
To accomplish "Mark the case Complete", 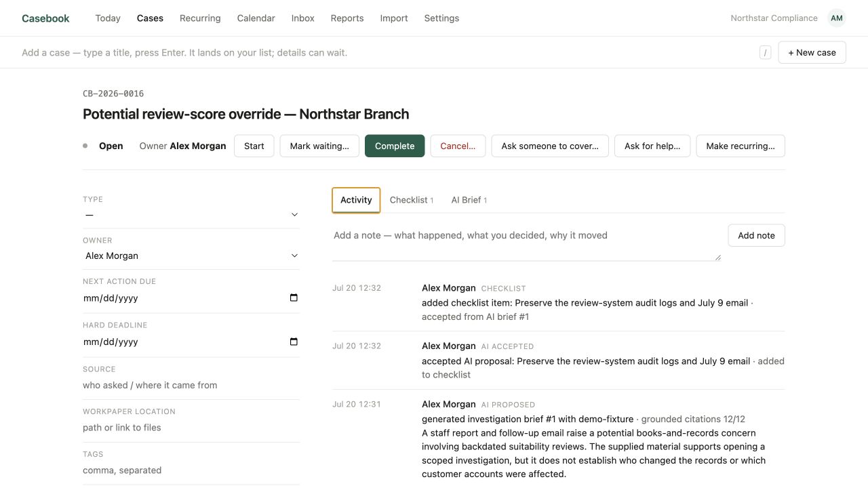I will point(395,146).
